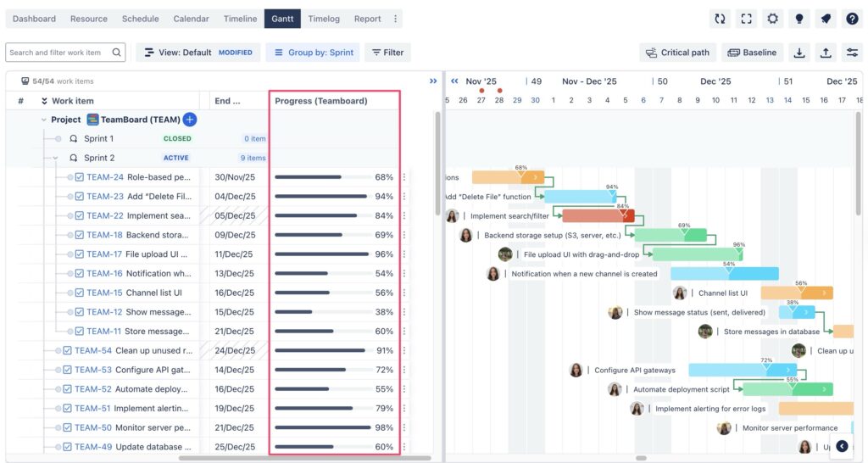Viewport: 868px width, 463px height.
Task: Open settings gear icon
Action: click(x=773, y=19)
